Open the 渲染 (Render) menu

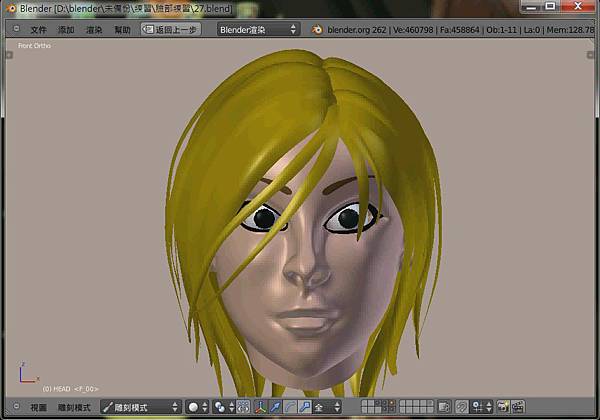94,30
